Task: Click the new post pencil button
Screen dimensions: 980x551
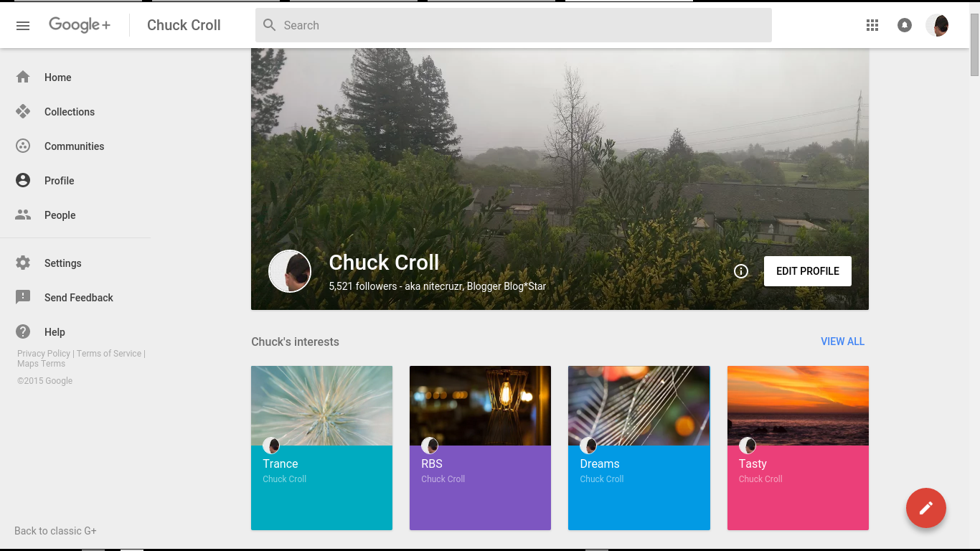Action: (x=925, y=508)
